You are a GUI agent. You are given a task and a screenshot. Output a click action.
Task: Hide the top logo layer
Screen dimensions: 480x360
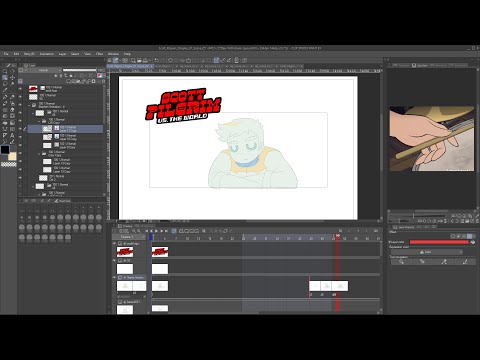click(x=20, y=89)
